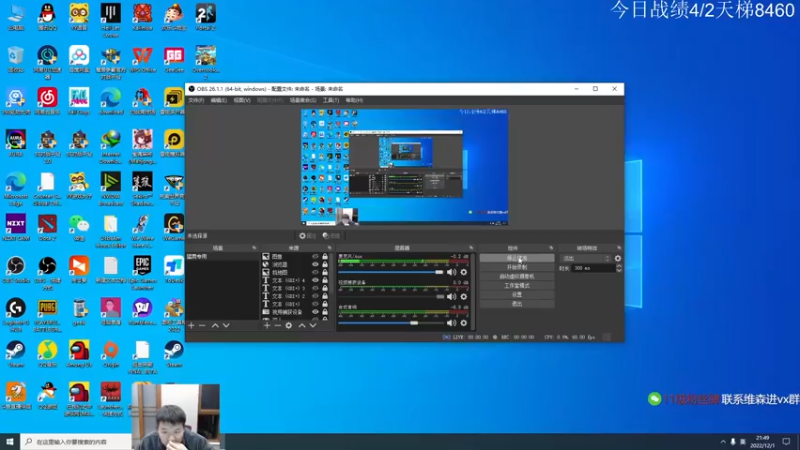This screenshot has height=450, width=800.
Task: Toggle visibility of 文本 (GDI+) 4 source
Action: (x=315, y=280)
